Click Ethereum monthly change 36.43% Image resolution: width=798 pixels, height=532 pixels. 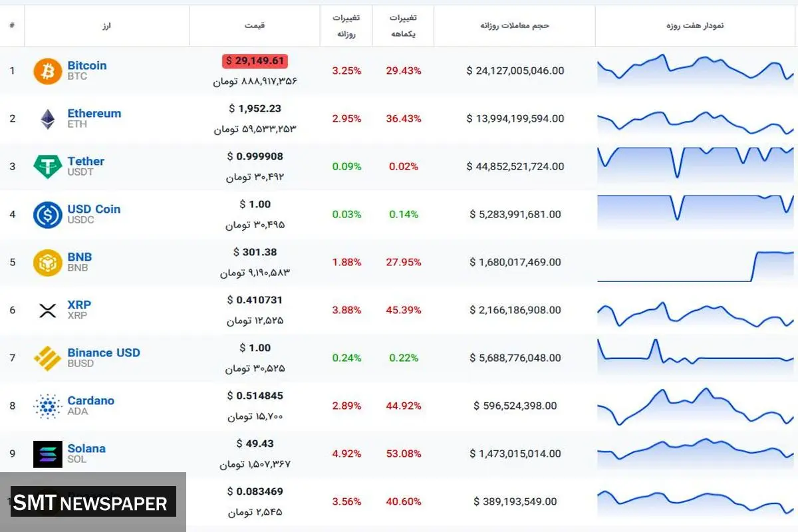point(403,118)
